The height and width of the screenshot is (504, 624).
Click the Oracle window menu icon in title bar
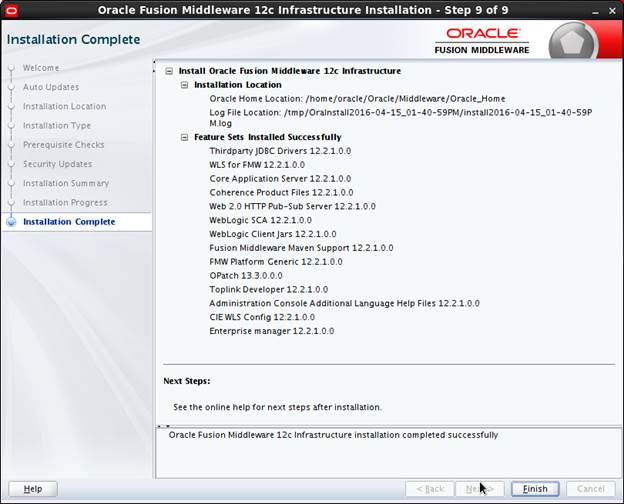pyautogui.click(x=11, y=10)
